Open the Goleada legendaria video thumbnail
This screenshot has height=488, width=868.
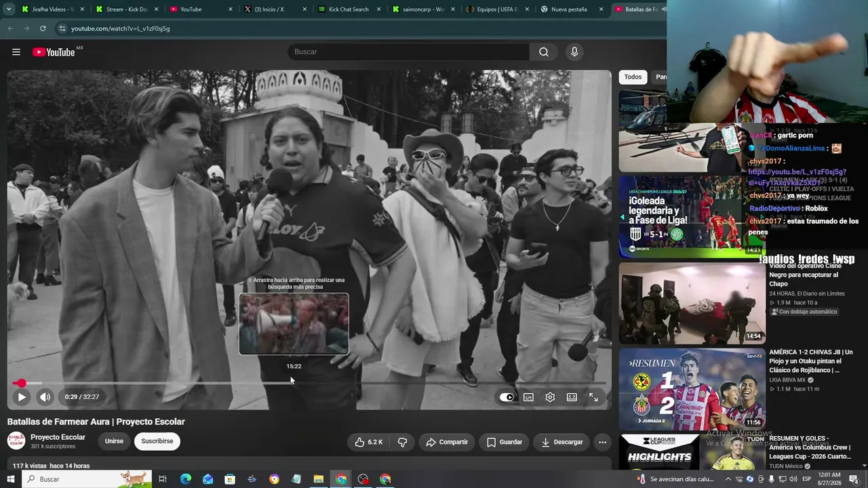click(x=690, y=217)
